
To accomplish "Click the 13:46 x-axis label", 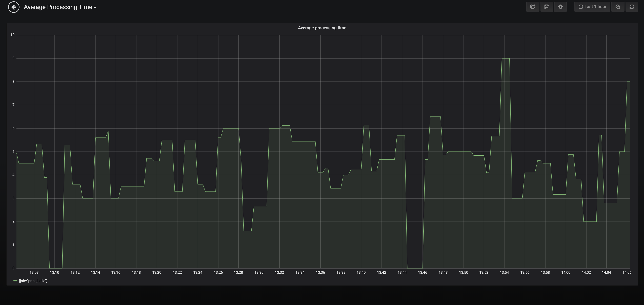I will pos(422,273).
